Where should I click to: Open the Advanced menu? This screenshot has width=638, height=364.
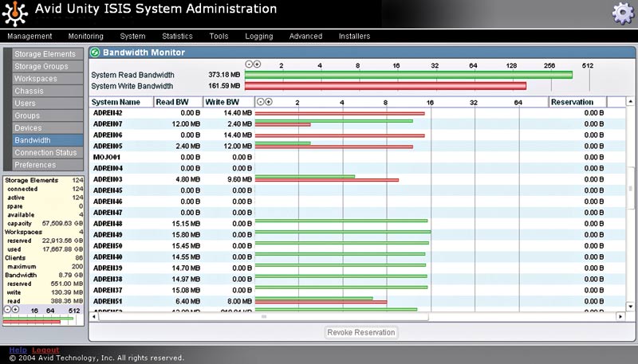[305, 36]
